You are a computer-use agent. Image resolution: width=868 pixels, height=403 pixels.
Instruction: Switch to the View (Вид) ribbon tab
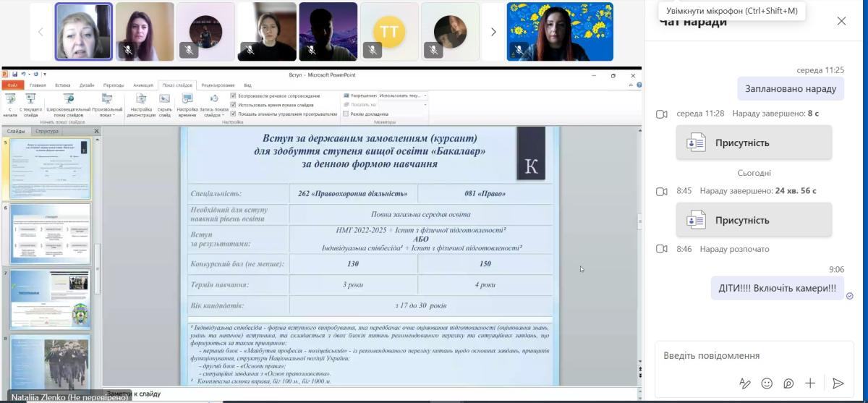pos(247,85)
